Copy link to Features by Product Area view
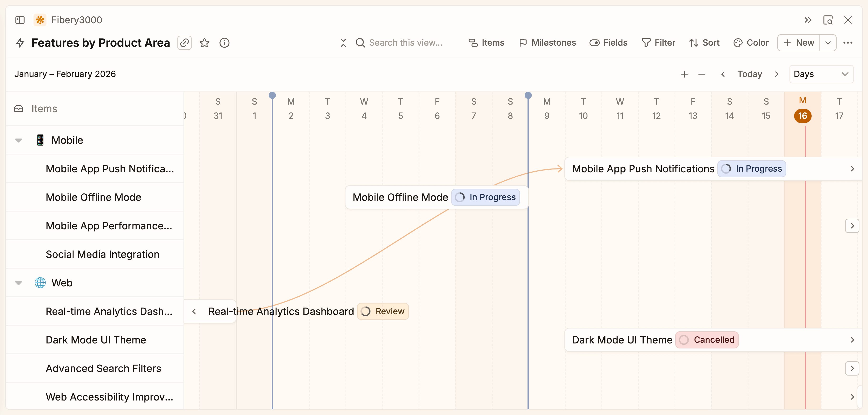The image size is (868, 415). coord(184,43)
